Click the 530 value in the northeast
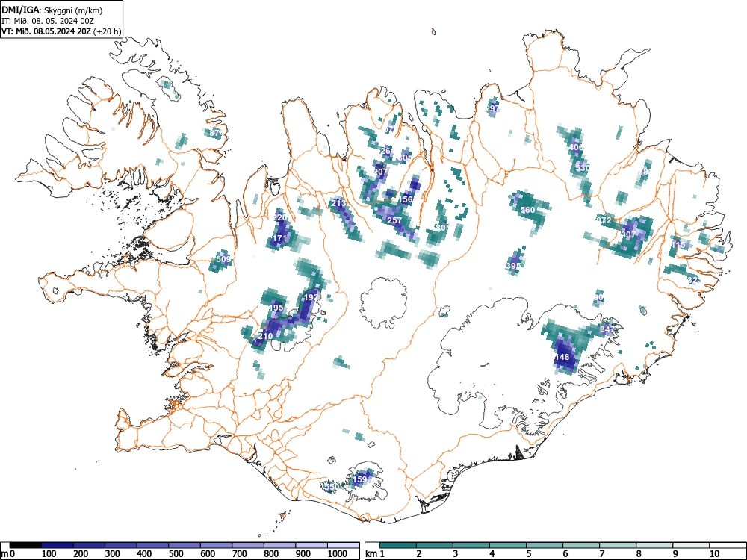The image size is (747, 560). click(x=583, y=168)
